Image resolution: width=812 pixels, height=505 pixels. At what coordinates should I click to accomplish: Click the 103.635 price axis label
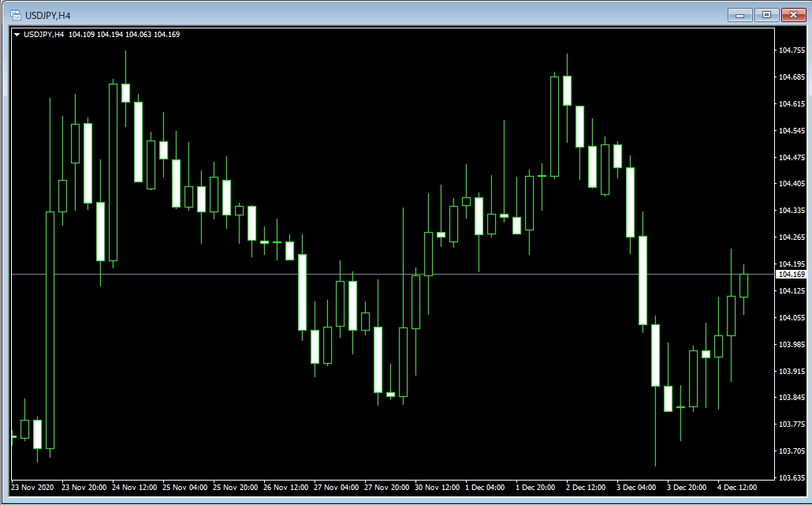(x=792, y=478)
